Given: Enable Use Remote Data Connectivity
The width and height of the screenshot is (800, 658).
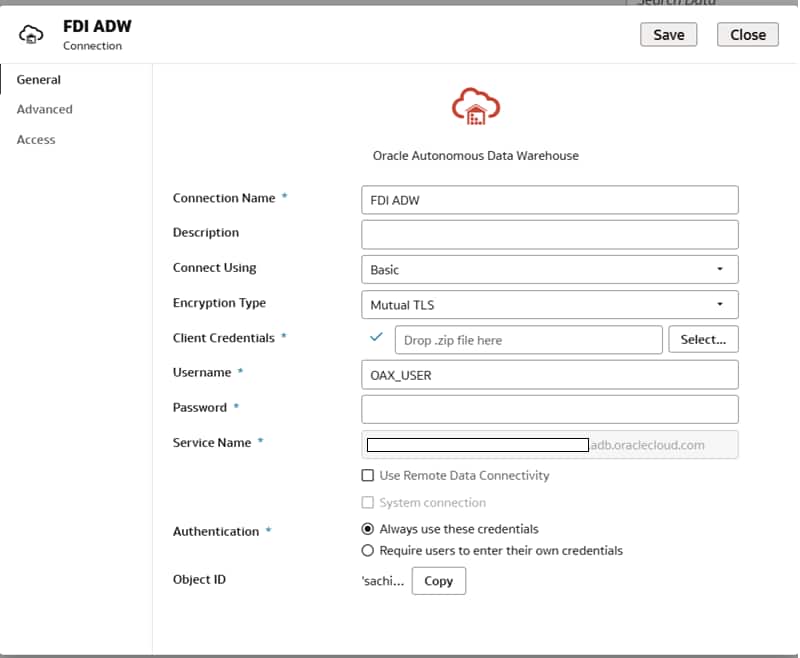Looking at the screenshot, I should coord(367,475).
